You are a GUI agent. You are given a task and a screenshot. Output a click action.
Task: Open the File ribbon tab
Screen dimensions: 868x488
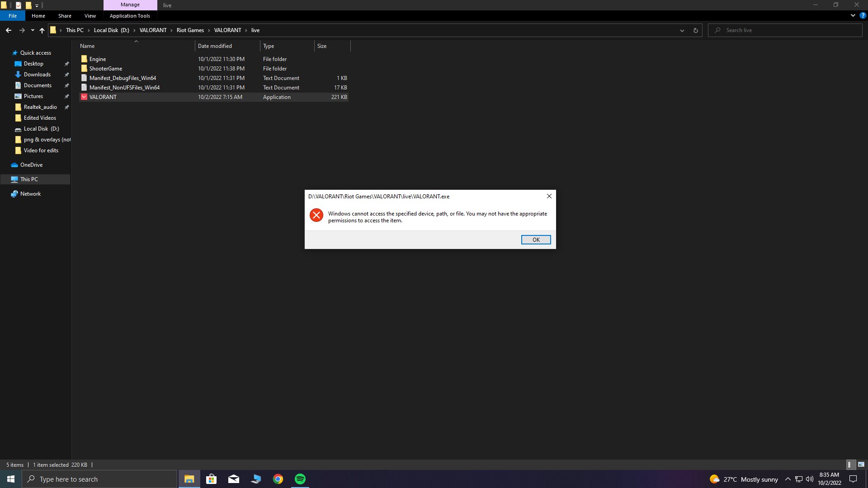[13, 16]
